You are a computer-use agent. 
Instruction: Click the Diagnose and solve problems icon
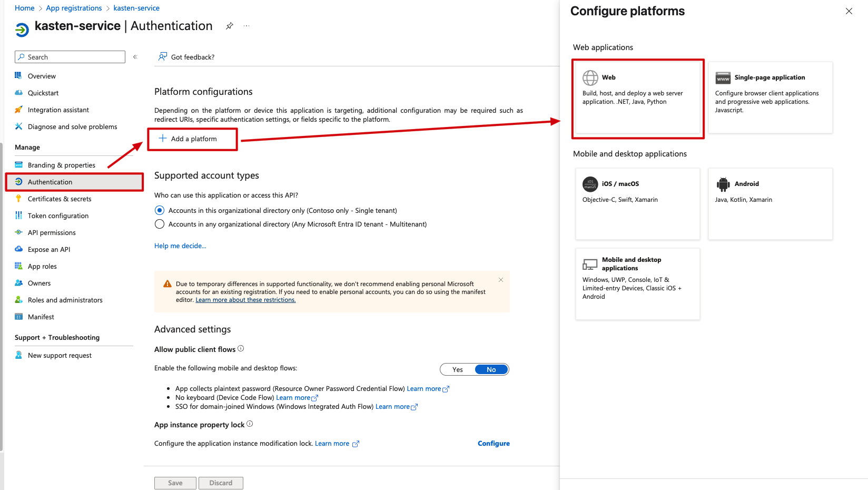pos(18,126)
